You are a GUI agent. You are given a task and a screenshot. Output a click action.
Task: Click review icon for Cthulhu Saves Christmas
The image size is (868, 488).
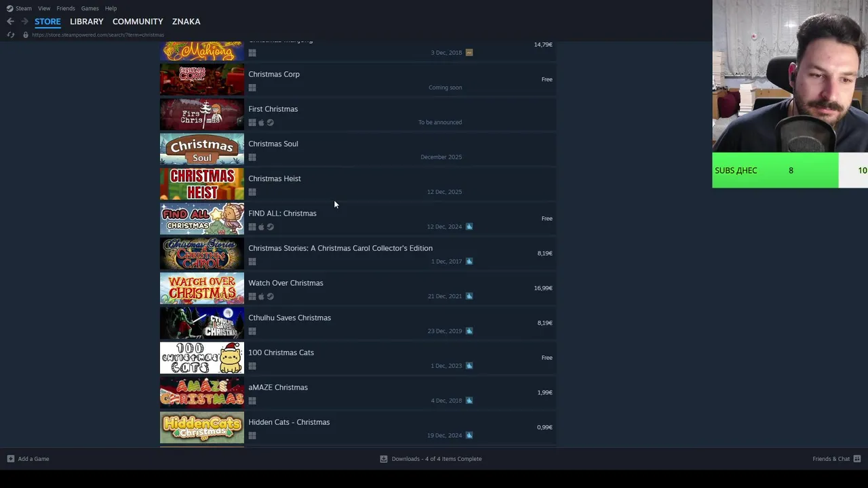[x=469, y=331]
